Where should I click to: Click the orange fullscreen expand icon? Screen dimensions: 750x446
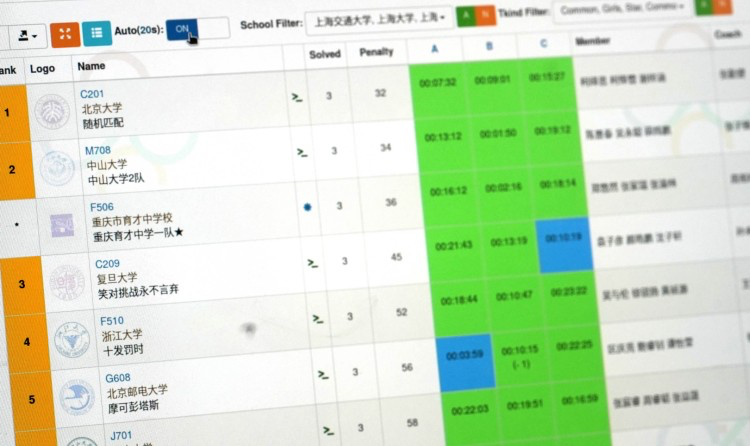(x=64, y=34)
